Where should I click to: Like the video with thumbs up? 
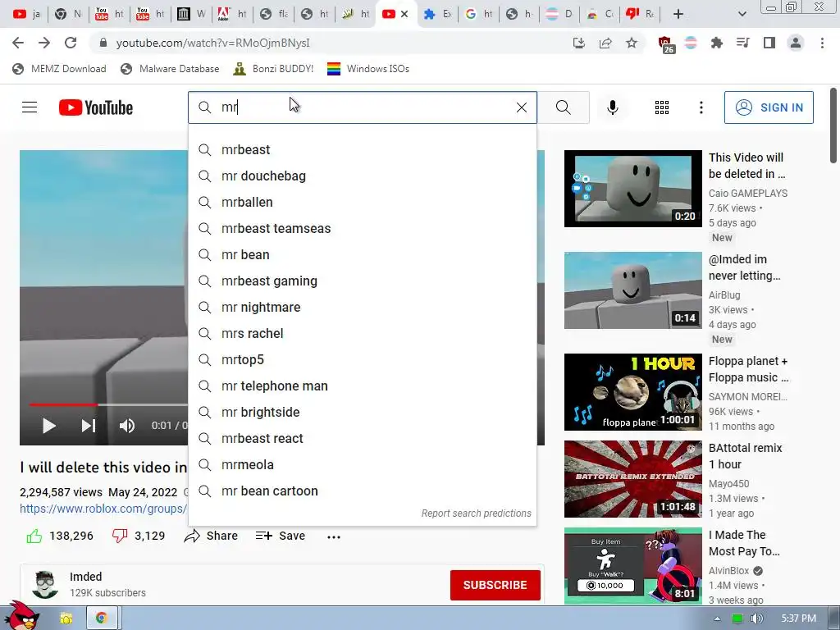click(x=34, y=536)
